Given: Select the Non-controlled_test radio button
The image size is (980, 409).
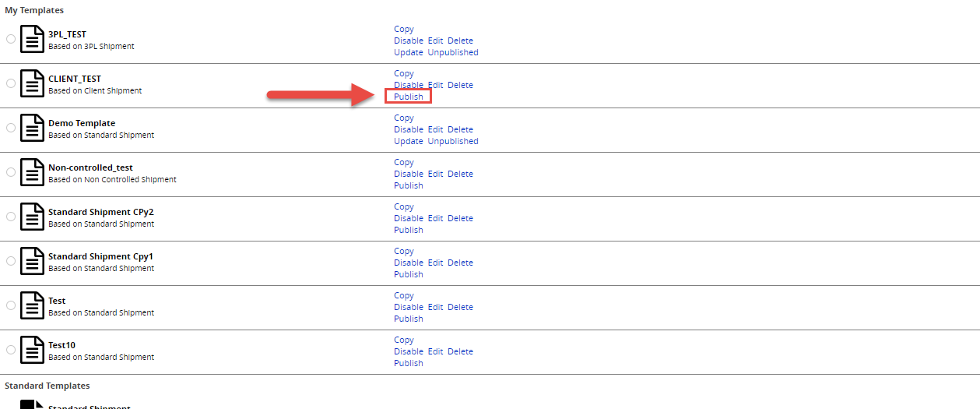Looking at the screenshot, I should point(11,172).
